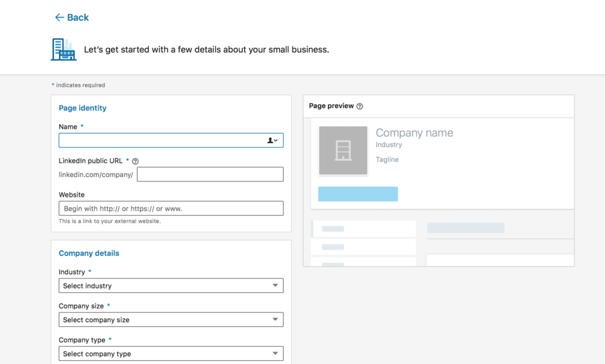Open the Select company type dropdown
The height and width of the screenshot is (364, 605).
tap(171, 353)
